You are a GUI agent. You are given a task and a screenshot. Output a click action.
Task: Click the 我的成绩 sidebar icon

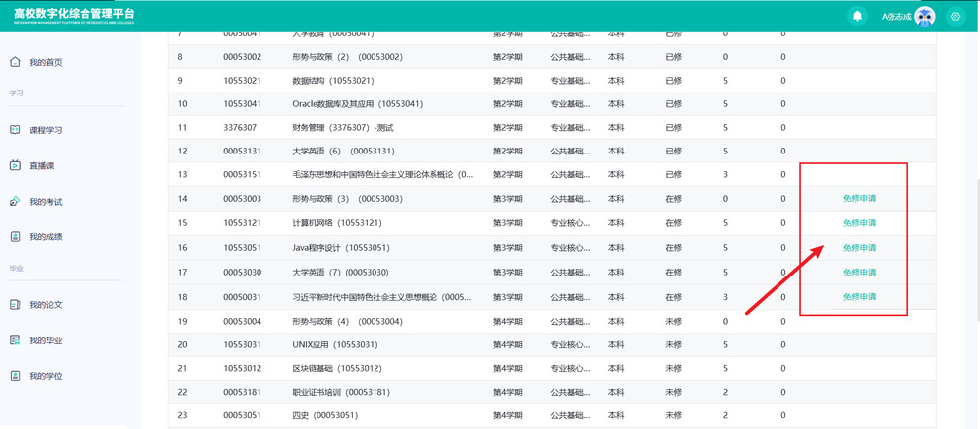tap(15, 237)
